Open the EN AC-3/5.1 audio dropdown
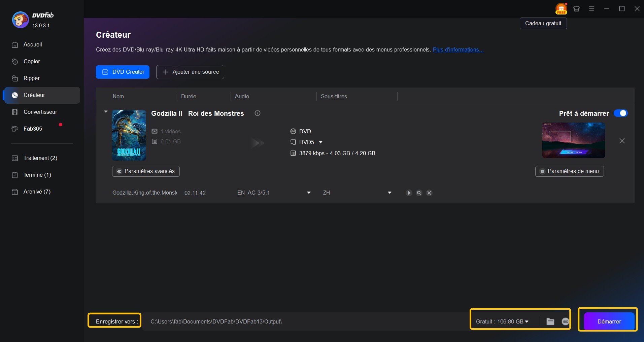 tap(309, 193)
